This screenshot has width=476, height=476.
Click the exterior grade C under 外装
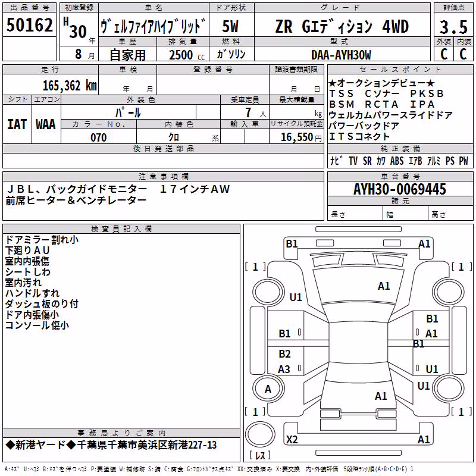pos(443,54)
